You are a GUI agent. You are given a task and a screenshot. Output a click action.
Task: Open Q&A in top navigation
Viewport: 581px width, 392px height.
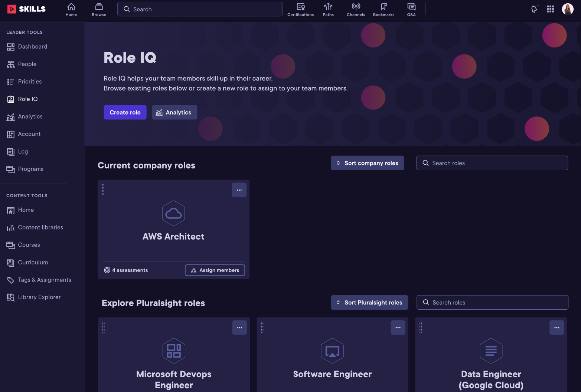(411, 10)
